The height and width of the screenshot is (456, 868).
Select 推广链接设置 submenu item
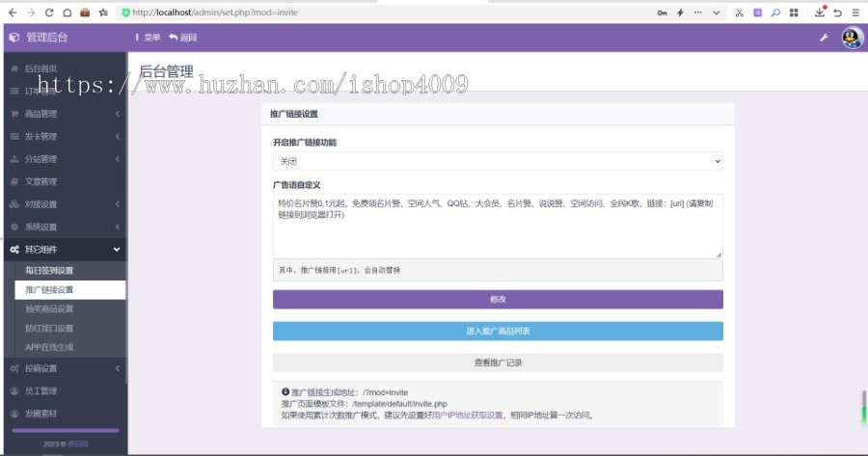(x=70, y=290)
